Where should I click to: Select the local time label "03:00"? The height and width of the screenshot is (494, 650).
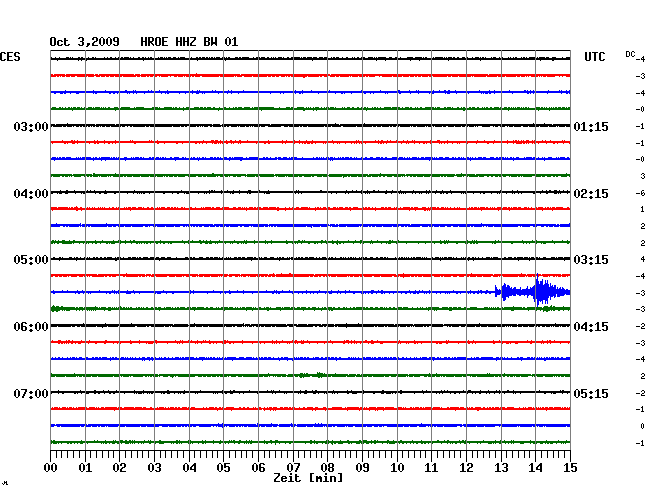[x=31, y=126]
